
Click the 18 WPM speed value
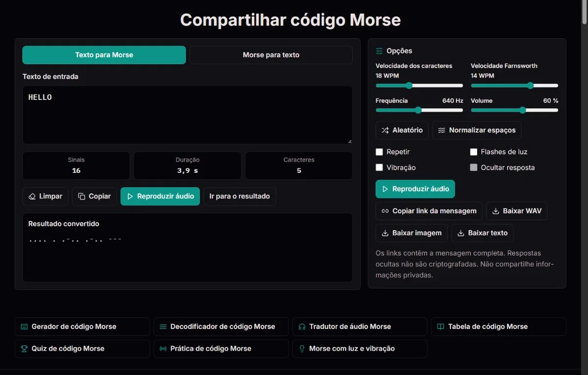(387, 76)
